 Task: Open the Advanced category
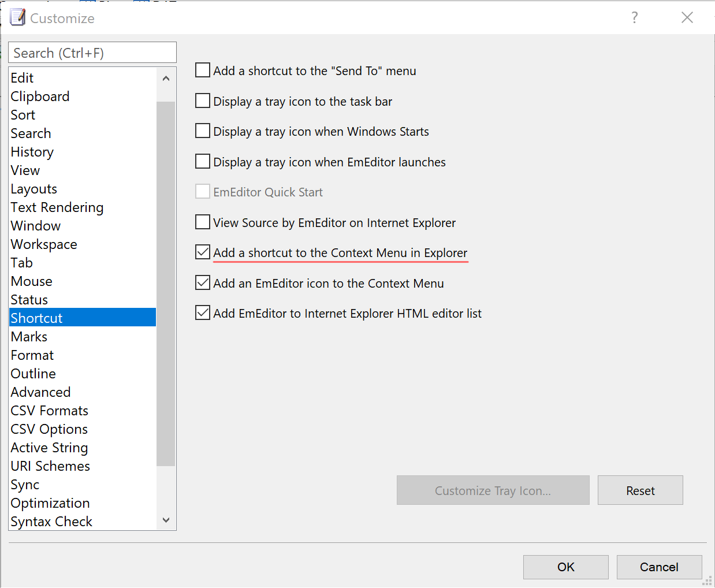[83, 392]
